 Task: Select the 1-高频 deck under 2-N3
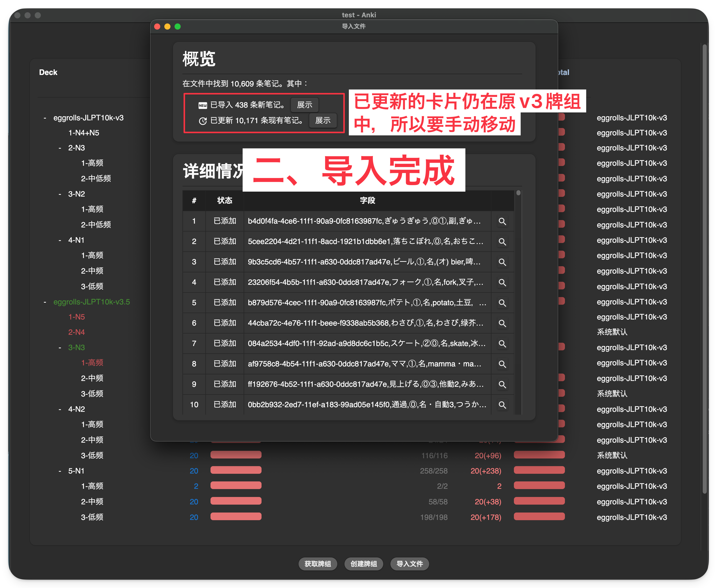point(92,163)
